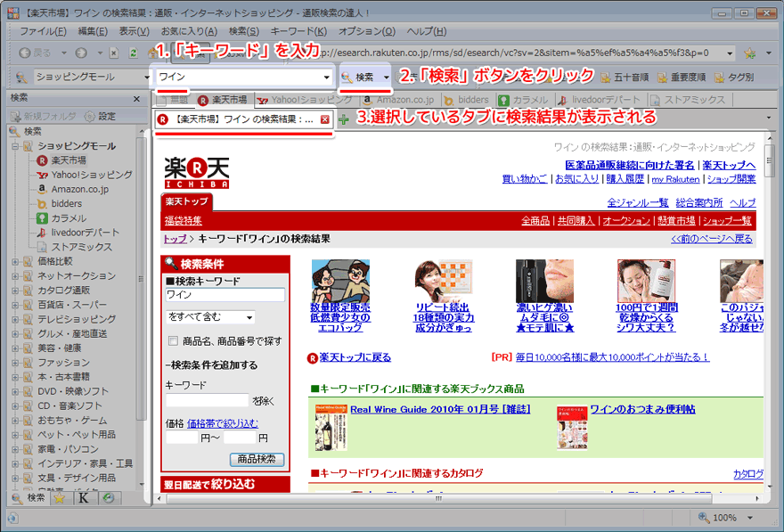Select 楽天市場 in the sidebar tree

click(x=69, y=160)
